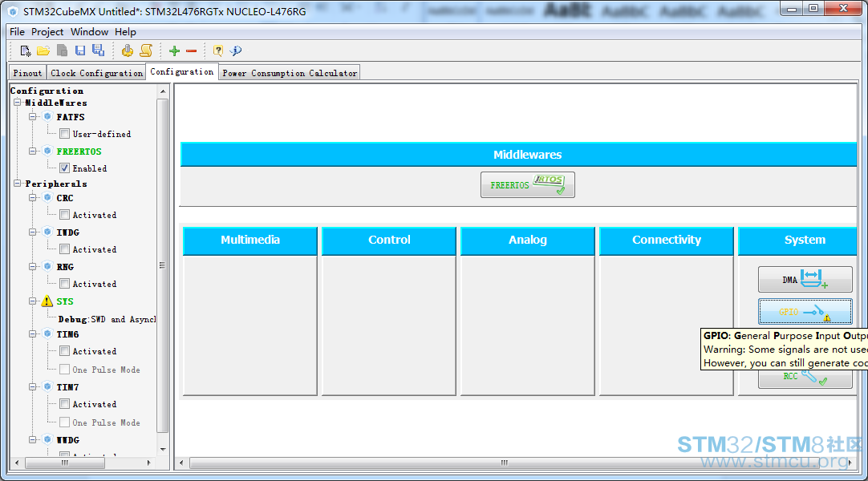The height and width of the screenshot is (481, 868).
Task: Collapse the TIM6 tree node
Action: [33, 334]
